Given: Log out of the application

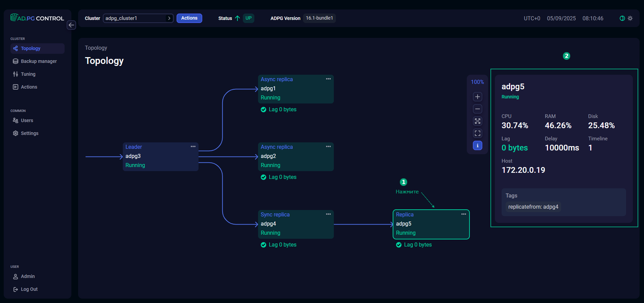Looking at the screenshot, I should (29, 289).
